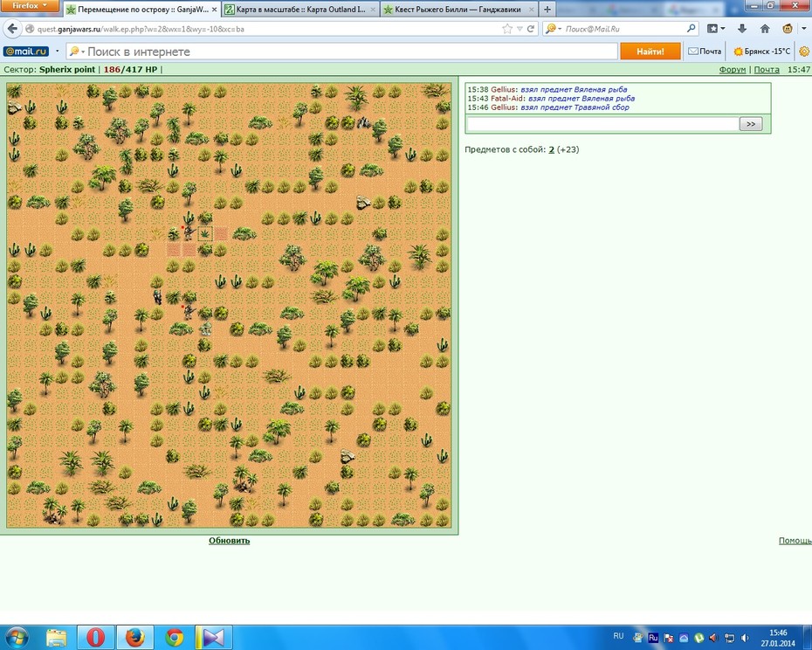Click the Найти! search button
Viewport: 812px width, 650px height.
pos(650,52)
